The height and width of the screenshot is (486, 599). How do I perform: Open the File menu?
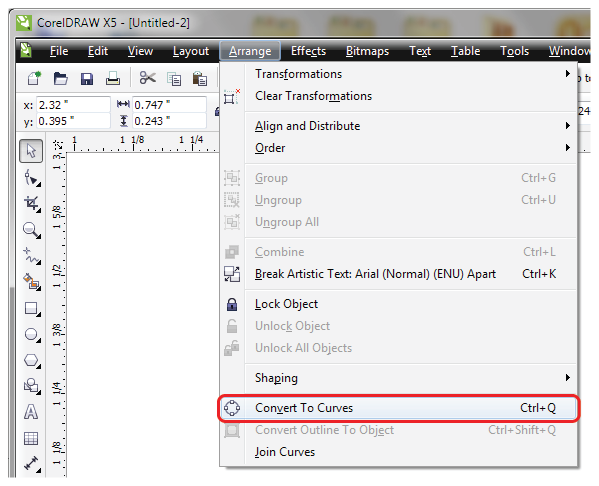[59, 51]
